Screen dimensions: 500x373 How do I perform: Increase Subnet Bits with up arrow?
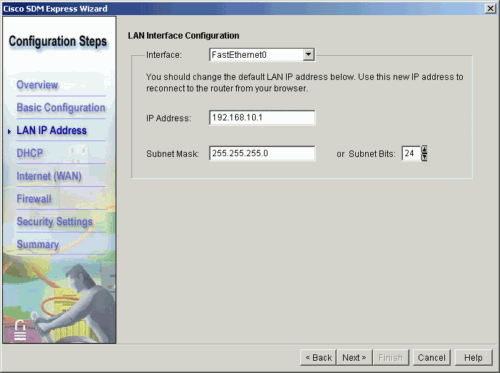click(424, 149)
